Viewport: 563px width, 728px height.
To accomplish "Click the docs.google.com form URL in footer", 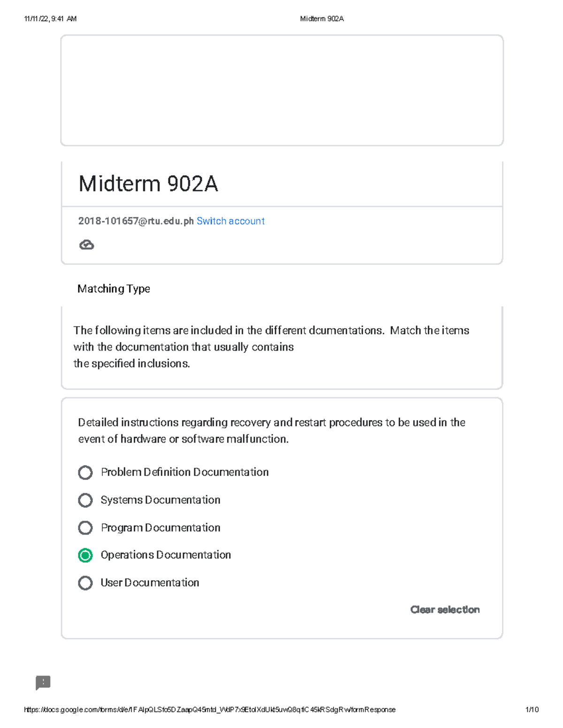I will [209, 710].
